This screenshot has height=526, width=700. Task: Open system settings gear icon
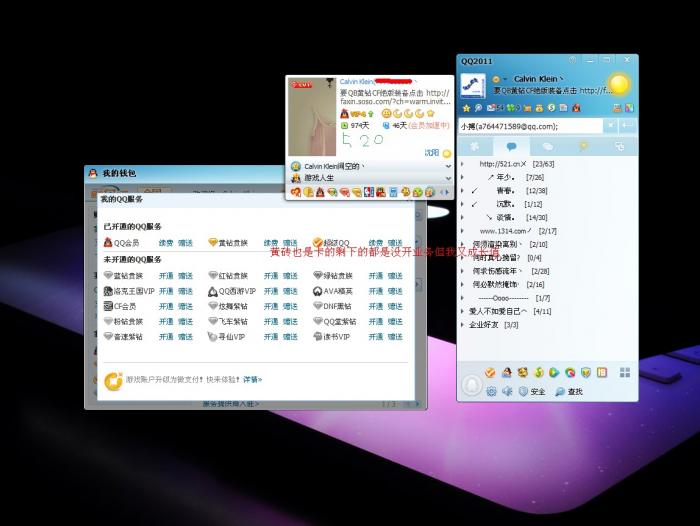coord(491,392)
